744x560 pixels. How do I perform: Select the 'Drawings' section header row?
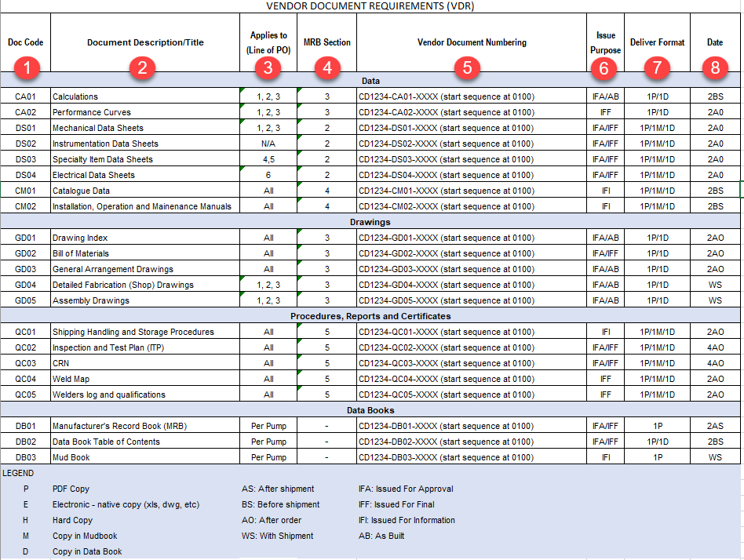tap(370, 222)
